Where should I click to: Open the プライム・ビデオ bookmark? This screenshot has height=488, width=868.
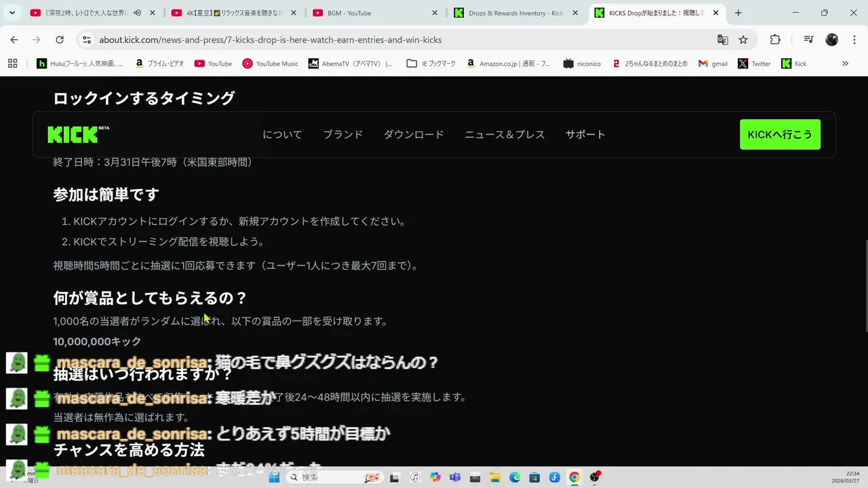click(159, 64)
